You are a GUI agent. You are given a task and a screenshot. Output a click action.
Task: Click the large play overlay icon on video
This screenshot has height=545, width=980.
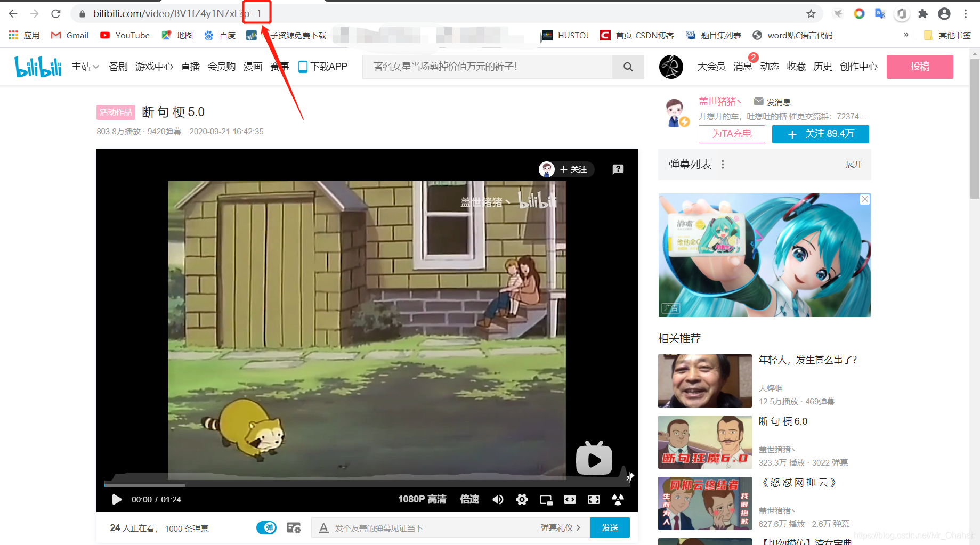click(x=594, y=458)
